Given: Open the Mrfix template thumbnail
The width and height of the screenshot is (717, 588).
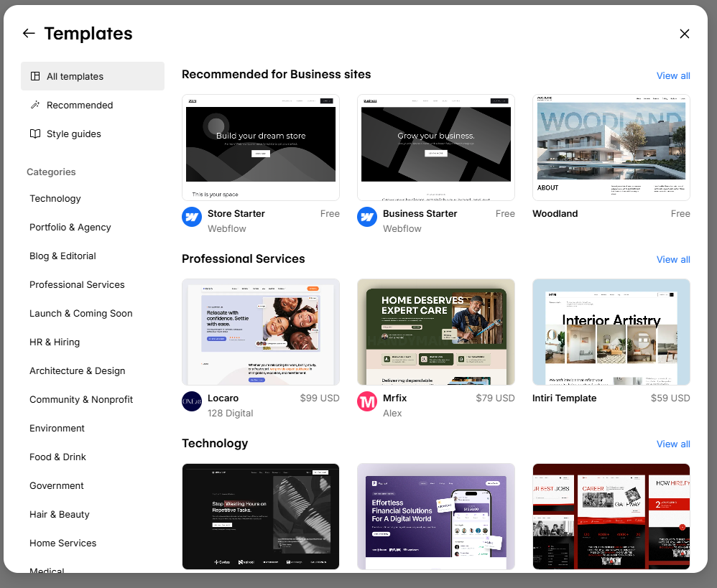Looking at the screenshot, I should 435,332.
